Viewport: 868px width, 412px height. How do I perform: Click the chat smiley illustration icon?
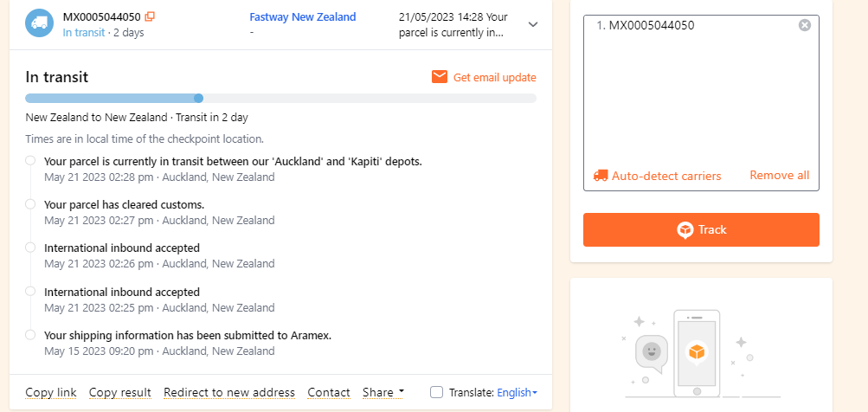[652, 351]
